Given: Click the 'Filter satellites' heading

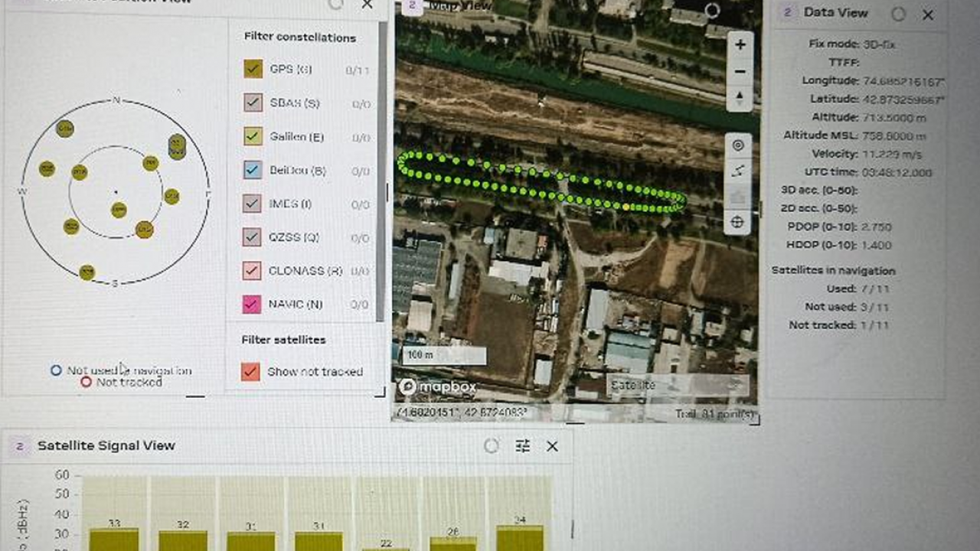Looking at the screenshot, I should [284, 340].
